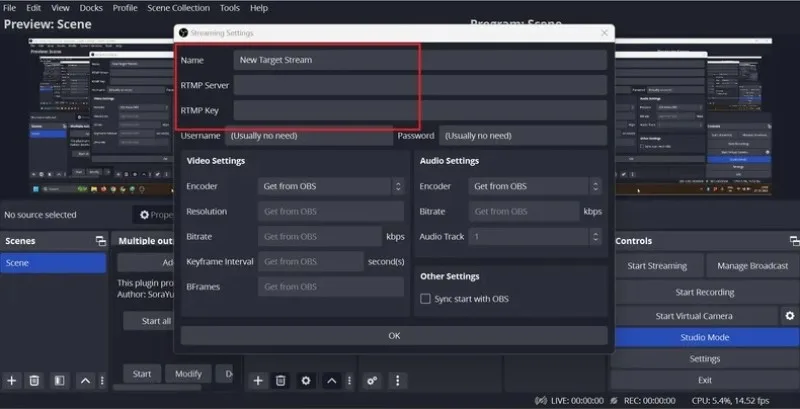Open audio mixer advanced properties gears icon
Viewport: 800px width, 409px height.
point(372,380)
